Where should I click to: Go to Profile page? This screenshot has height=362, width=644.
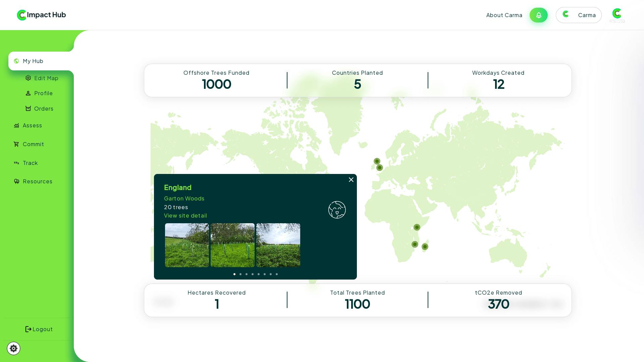pyautogui.click(x=43, y=93)
